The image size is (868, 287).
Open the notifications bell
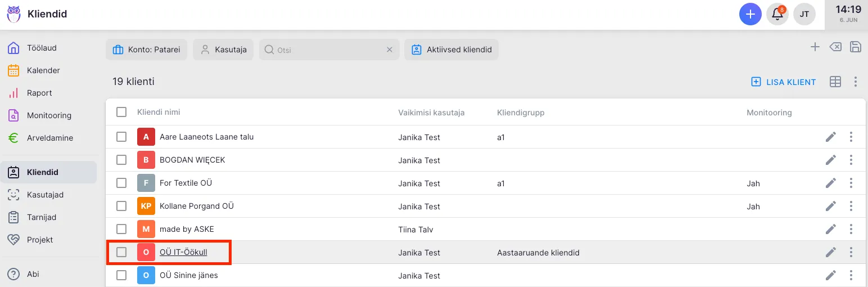coord(777,14)
